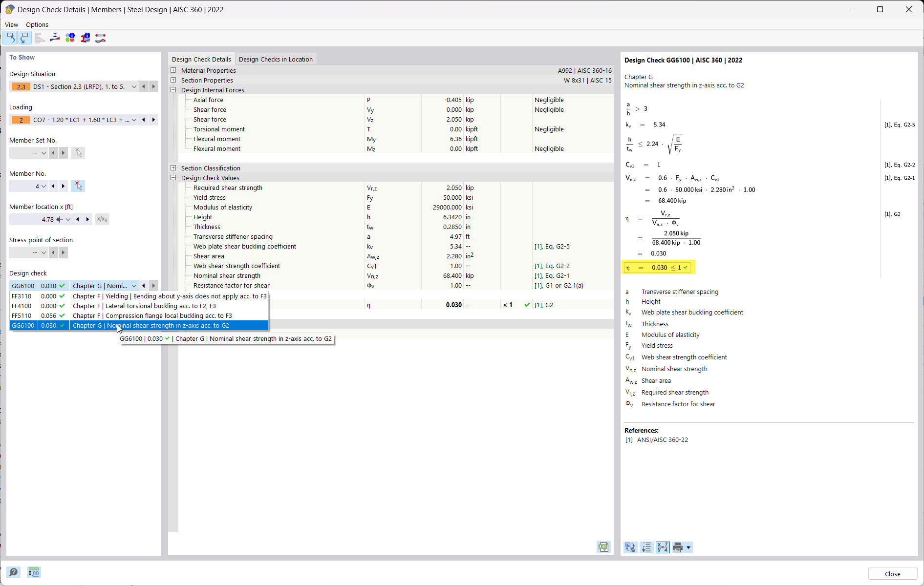The height and width of the screenshot is (586, 924).
Task: Click the member result diagram toolbar icon
Action: [x=101, y=38]
